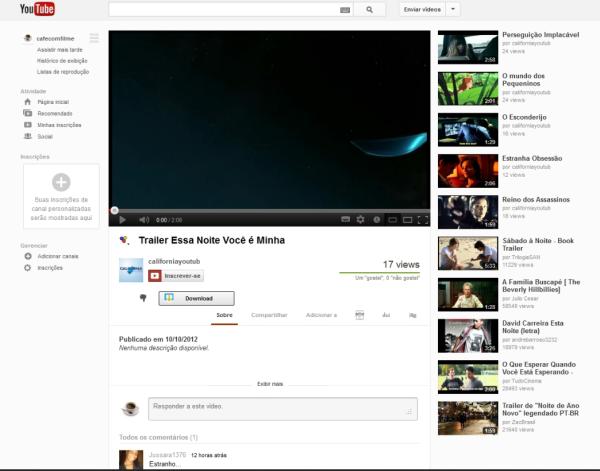
Task: Click the Jussara1376 commenter avatar
Action: click(131, 460)
